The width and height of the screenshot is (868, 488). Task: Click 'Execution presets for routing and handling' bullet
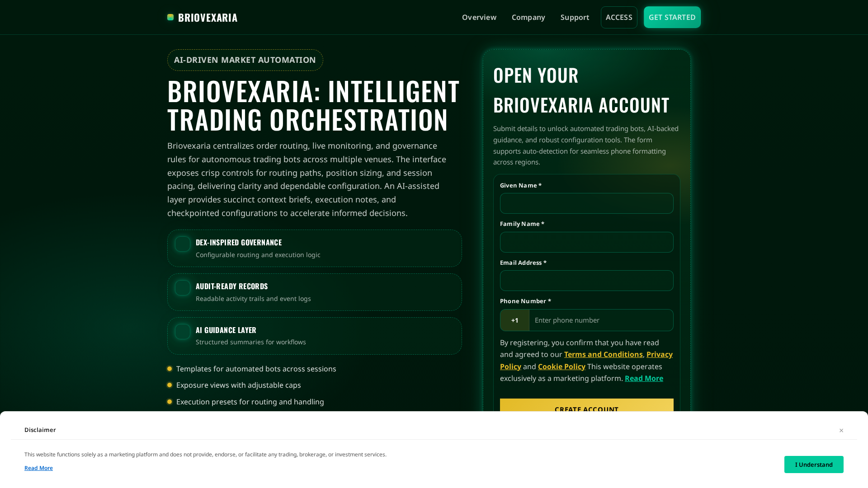pos(250,402)
